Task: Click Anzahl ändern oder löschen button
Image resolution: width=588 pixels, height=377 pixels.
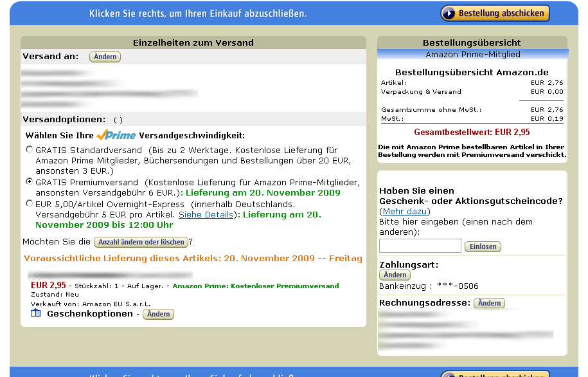Action: [x=141, y=242]
